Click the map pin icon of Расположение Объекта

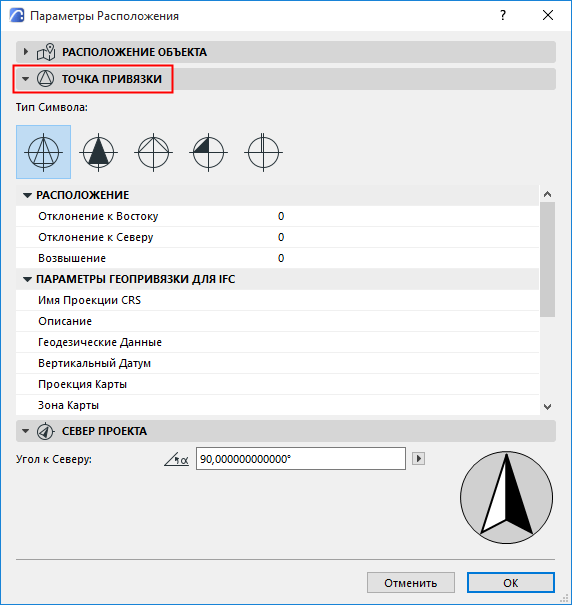[x=46, y=52]
